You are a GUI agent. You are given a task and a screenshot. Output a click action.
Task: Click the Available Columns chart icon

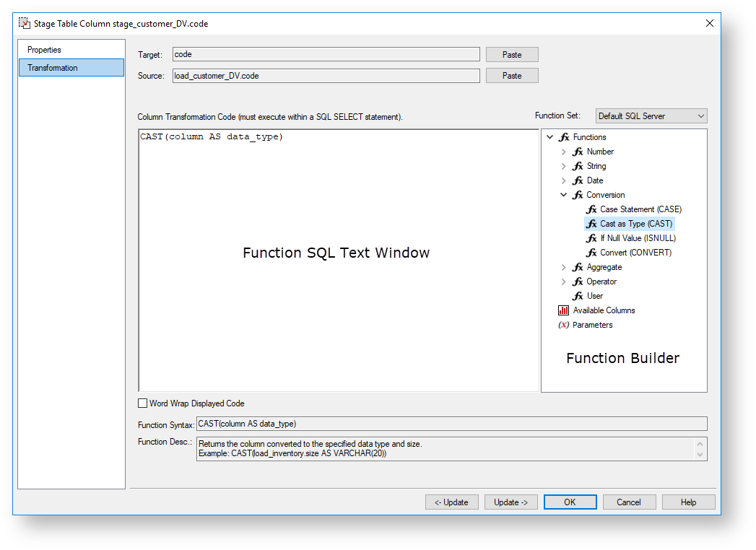(x=563, y=310)
